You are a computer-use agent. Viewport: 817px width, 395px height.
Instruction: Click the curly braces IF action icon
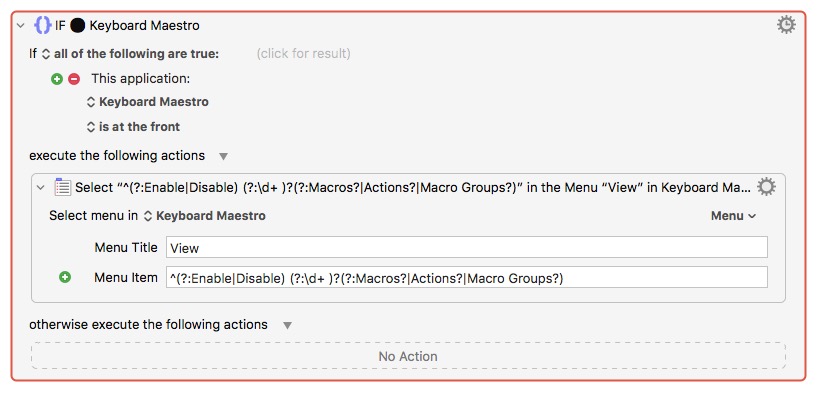43,25
